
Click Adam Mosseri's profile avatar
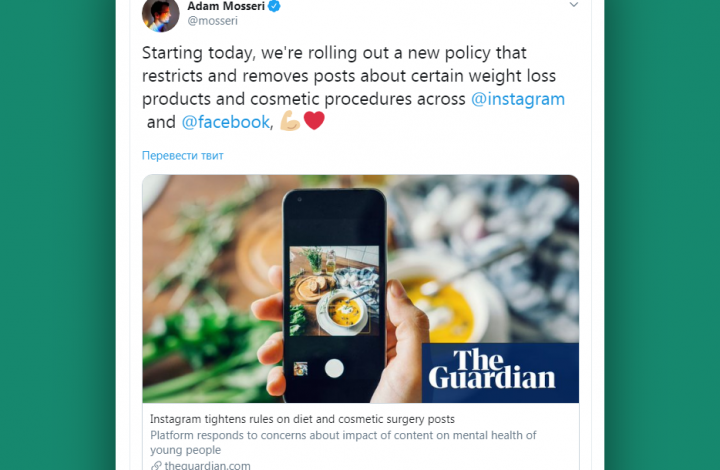pyautogui.click(x=161, y=13)
